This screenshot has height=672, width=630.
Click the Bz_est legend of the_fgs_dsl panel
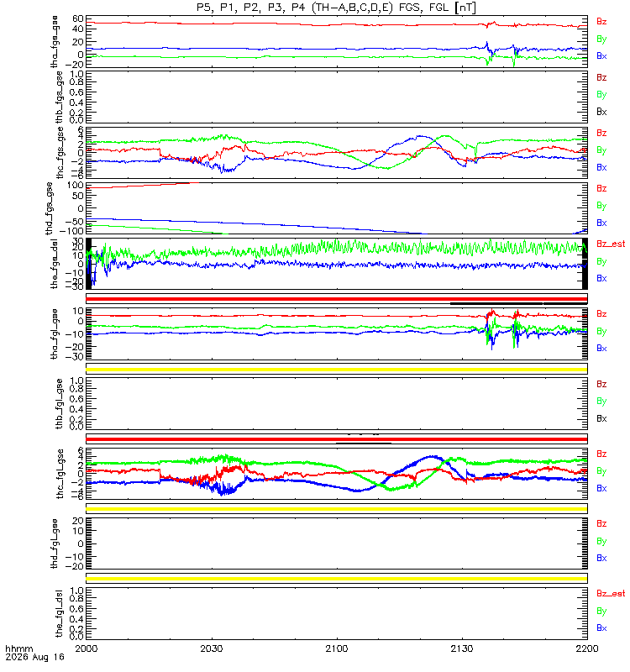coord(611,244)
